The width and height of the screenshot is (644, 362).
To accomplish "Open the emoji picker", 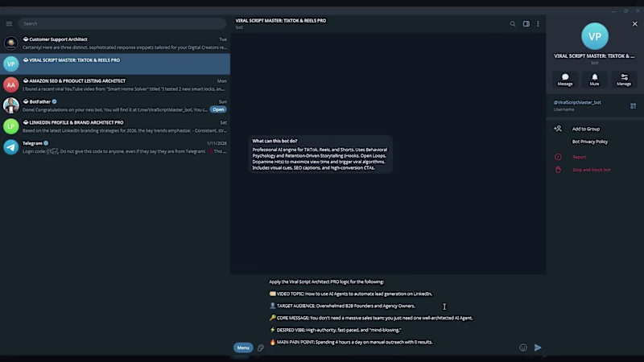I will (523, 348).
